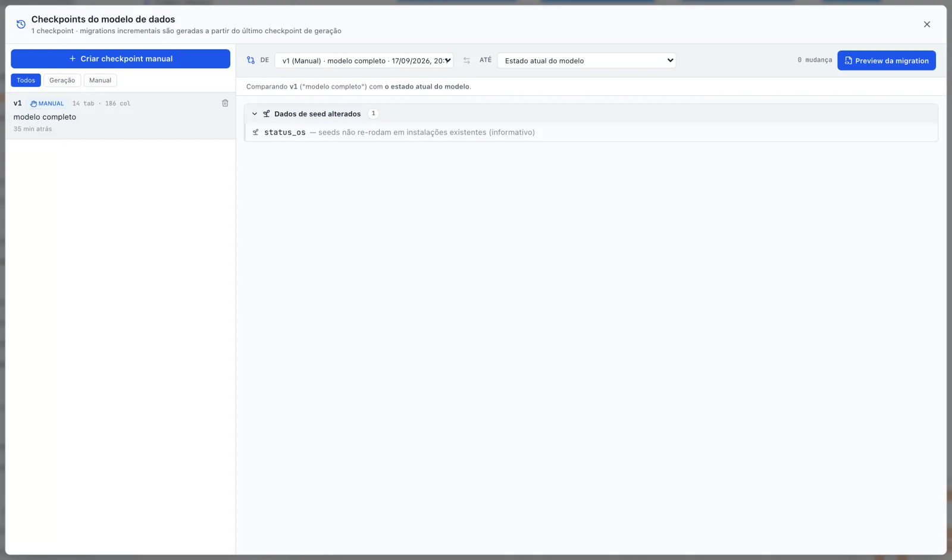The image size is (952, 560).
Task: Click the seed count badge '1'
Action: pos(373,114)
